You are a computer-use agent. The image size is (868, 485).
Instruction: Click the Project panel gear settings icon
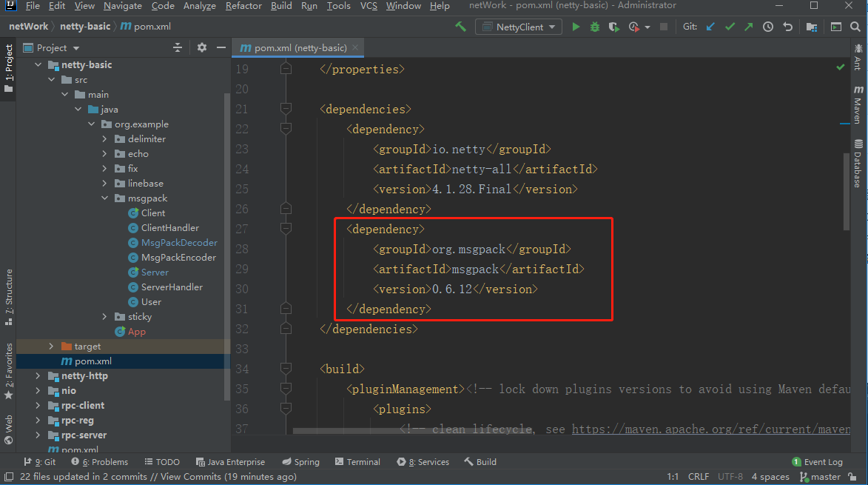coord(202,47)
